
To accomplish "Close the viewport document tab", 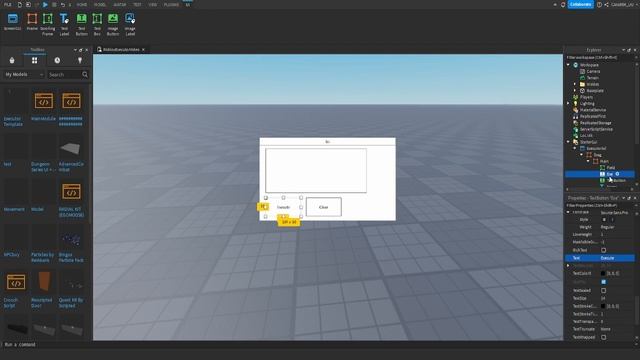I will click(x=143, y=49).
